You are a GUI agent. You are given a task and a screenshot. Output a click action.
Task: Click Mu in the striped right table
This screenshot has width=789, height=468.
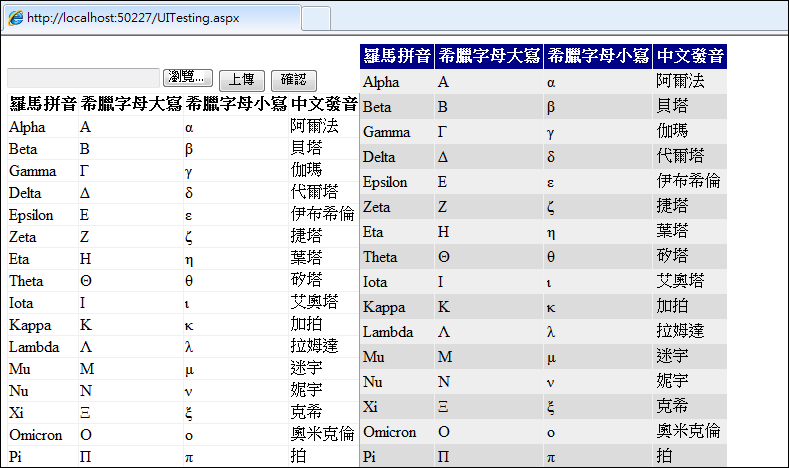373,357
